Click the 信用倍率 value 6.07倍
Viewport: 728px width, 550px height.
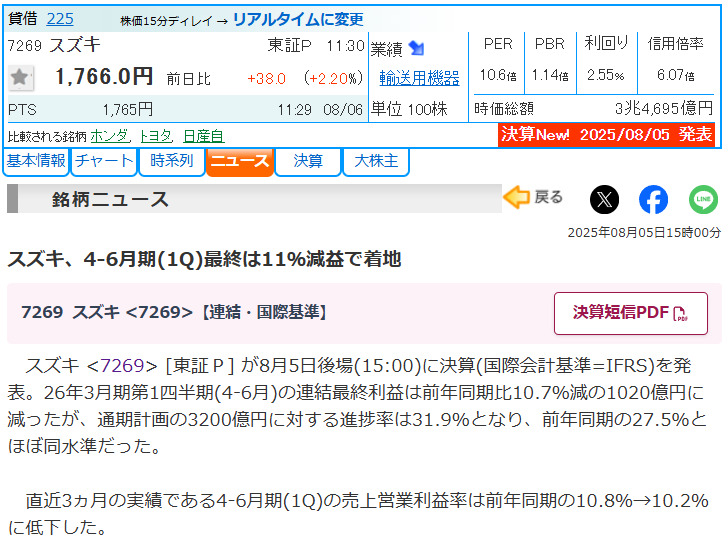(x=676, y=75)
